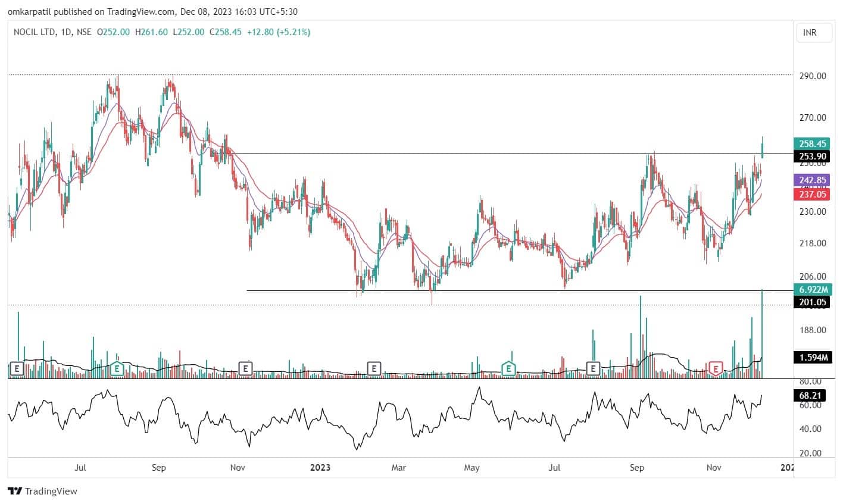The image size is (843, 504).
Task: Click the 1.594M volume average label
Action: click(x=811, y=358)
